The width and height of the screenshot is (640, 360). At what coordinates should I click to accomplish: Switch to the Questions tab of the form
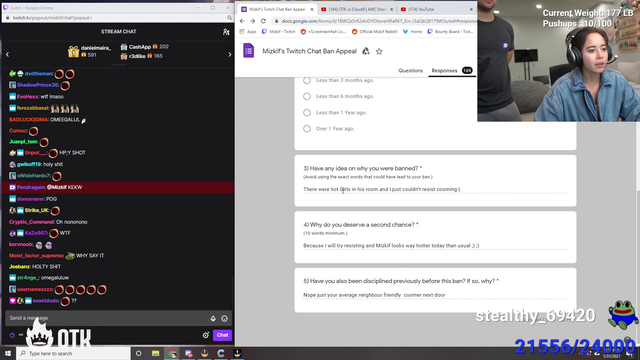[x=410, y=71]
